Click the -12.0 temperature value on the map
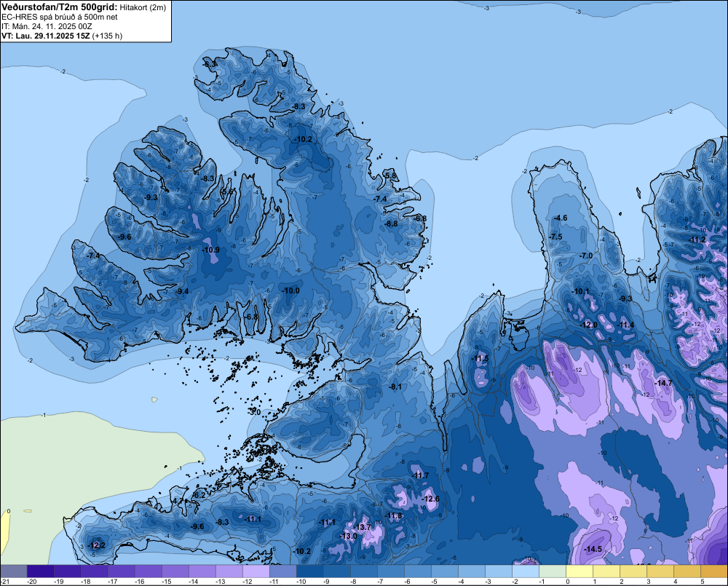The height and width of the screenshot is (586, 728). (589, 325)
